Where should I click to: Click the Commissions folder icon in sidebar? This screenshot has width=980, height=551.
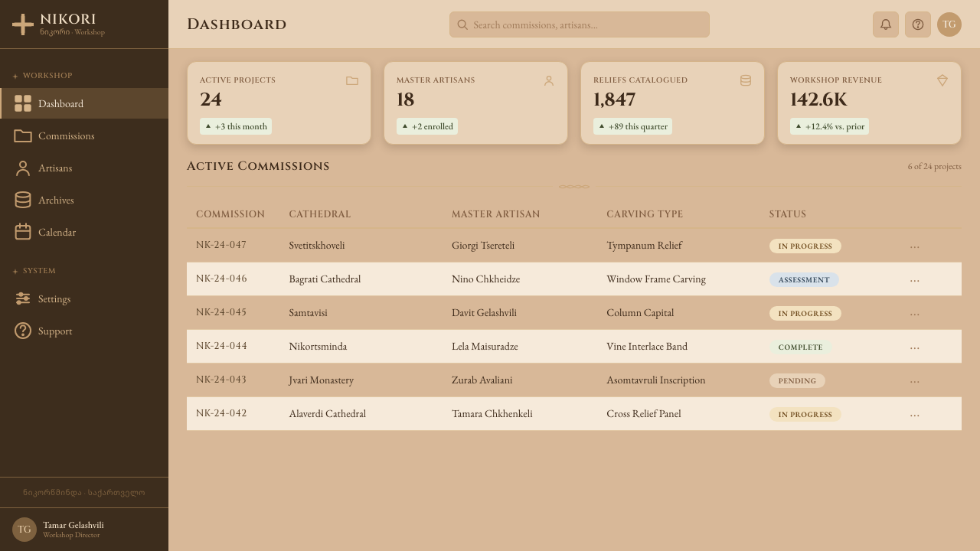[x=23, y=135]
